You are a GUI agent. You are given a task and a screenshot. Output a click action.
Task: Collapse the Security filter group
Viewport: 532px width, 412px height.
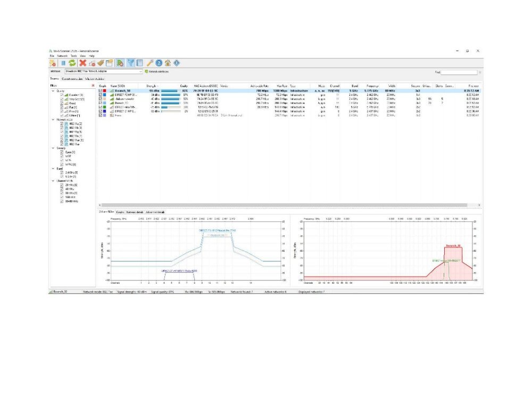[x=53, y=148]
